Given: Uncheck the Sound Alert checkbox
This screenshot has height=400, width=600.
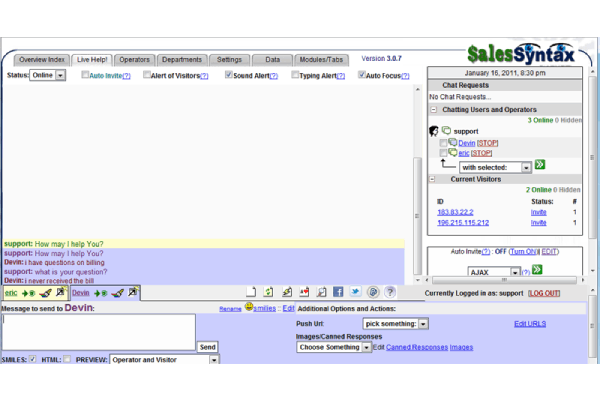Looking at the screenshot, I should [x=228, y=75].
